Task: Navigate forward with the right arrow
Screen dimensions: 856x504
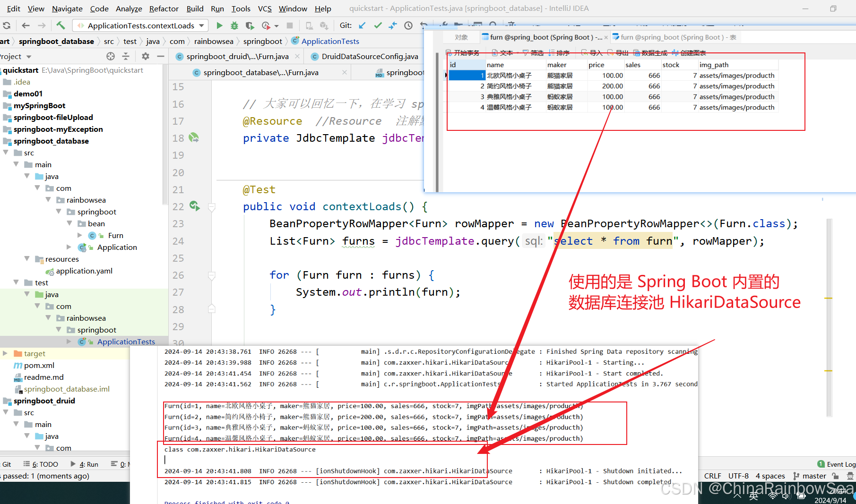Action: [42, 26]
